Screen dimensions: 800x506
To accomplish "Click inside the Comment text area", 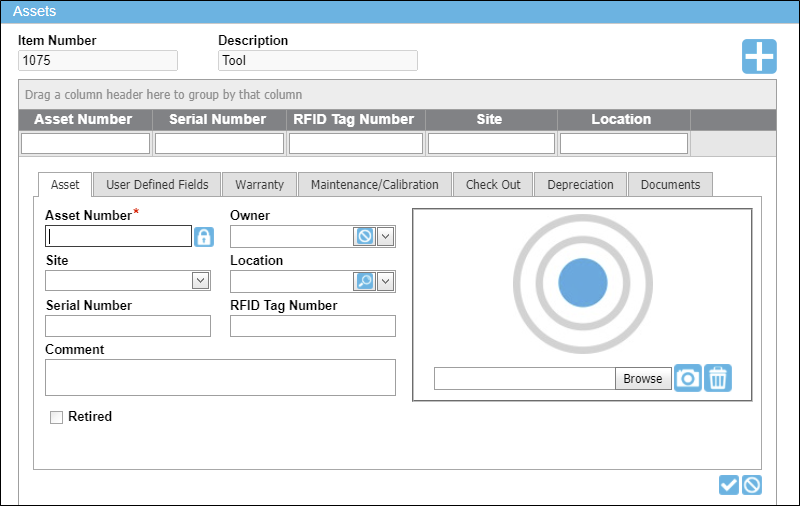I will click(x=220, y=377).
